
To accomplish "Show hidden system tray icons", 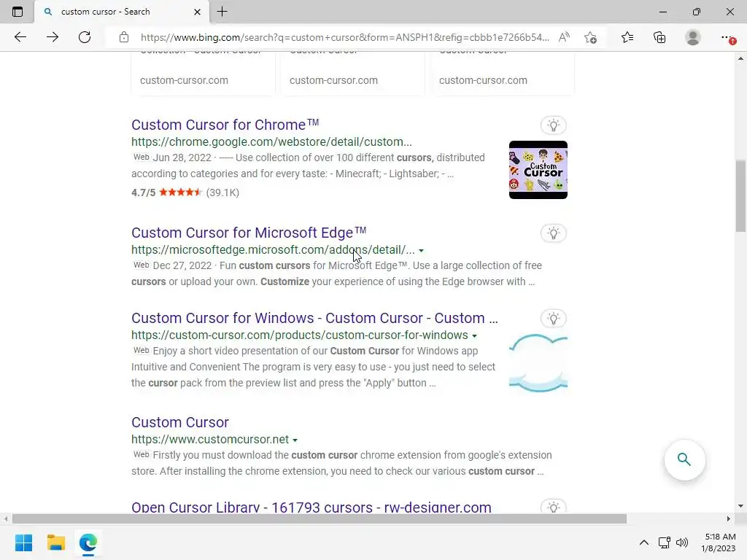I will pos(643,542).
